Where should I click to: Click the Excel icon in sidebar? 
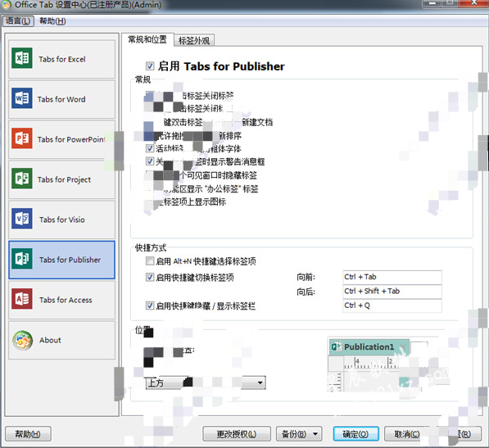(x=22, y=58)
